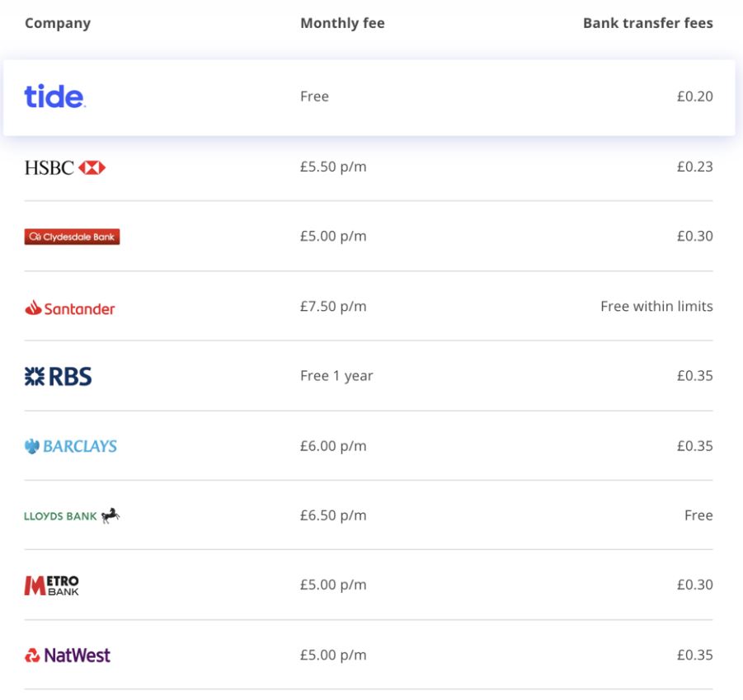Viewport: 743px width, 700px height.
Task: Open the Metro Bank logo
Action: (x=52, y=585)
